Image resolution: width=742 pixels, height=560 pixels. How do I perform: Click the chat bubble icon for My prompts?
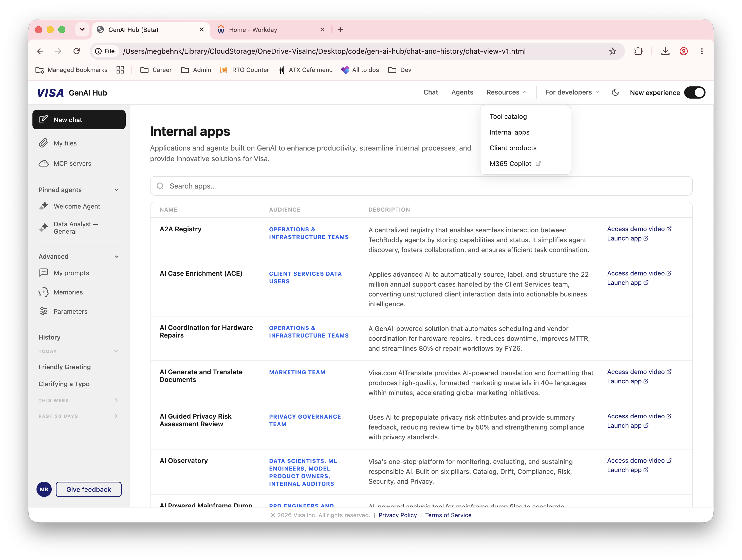pyautogui.click(x=44, y=273)
